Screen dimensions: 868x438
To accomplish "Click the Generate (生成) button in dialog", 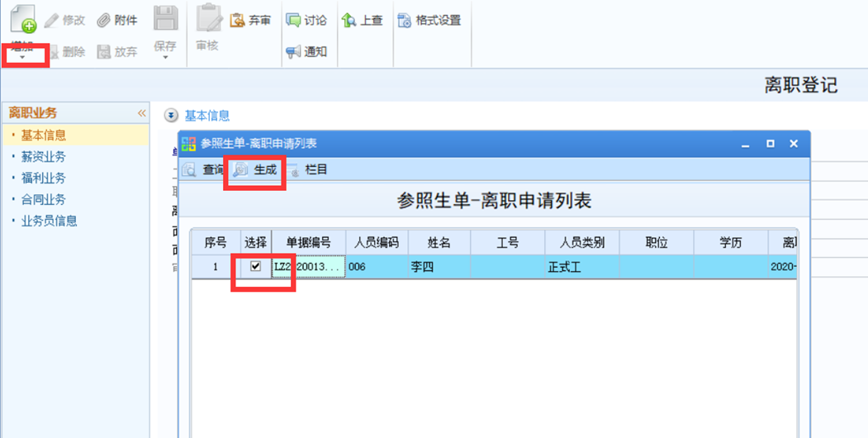I will coord(254,170).
